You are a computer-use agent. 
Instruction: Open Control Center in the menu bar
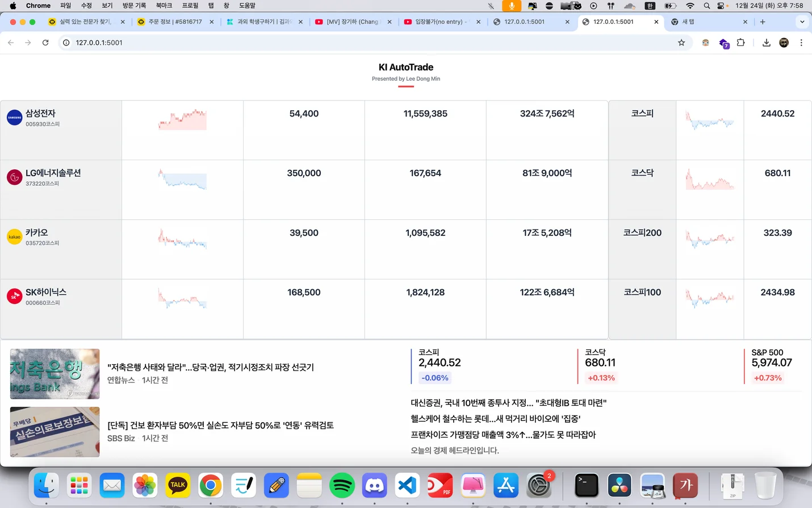721,6
